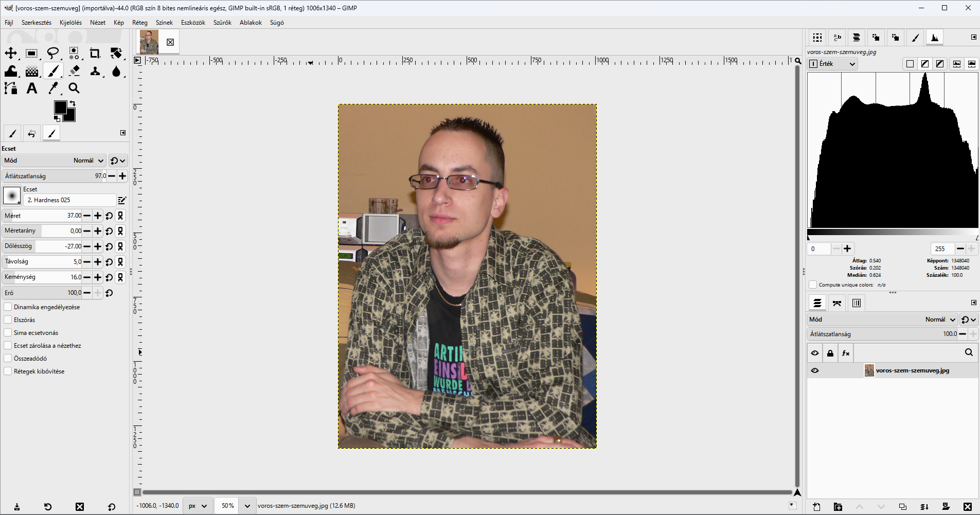Enable Sima ecsetvonás option
This screenshot has width=980, height=515.
[8, 333]
